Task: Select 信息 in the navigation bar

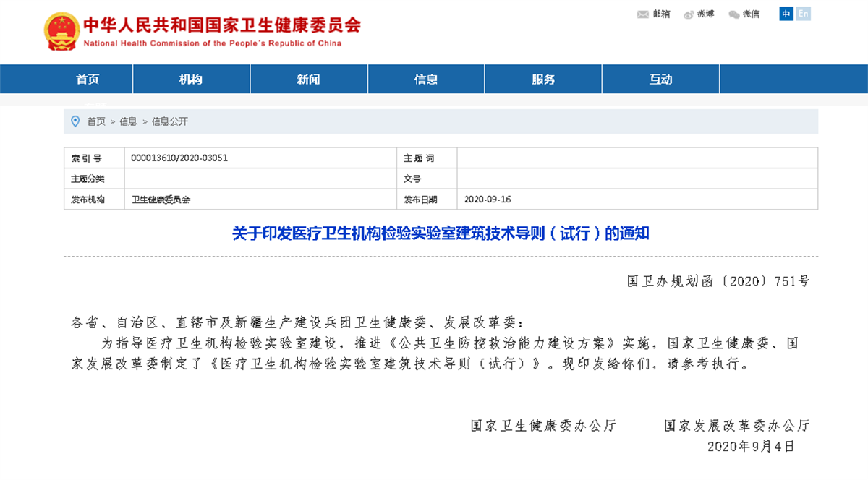Action: pos(425,80)
